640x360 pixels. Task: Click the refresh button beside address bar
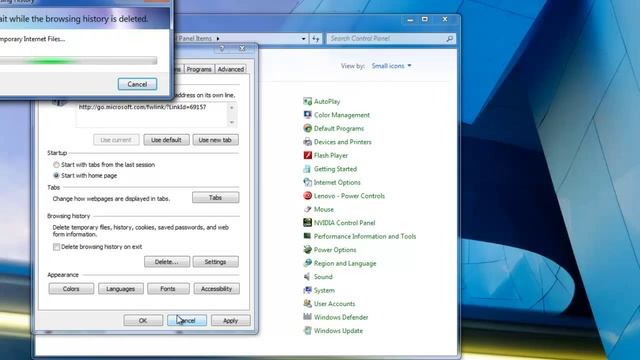(x=316, y=38)
